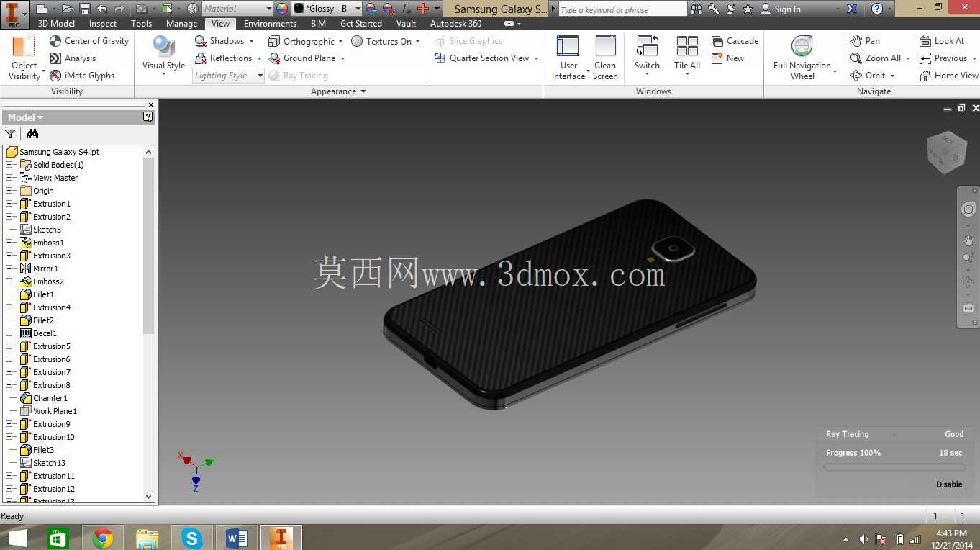Click the fx Parameters icon
The height and width of the screenshot is (550, 980).
pos(406,9)
